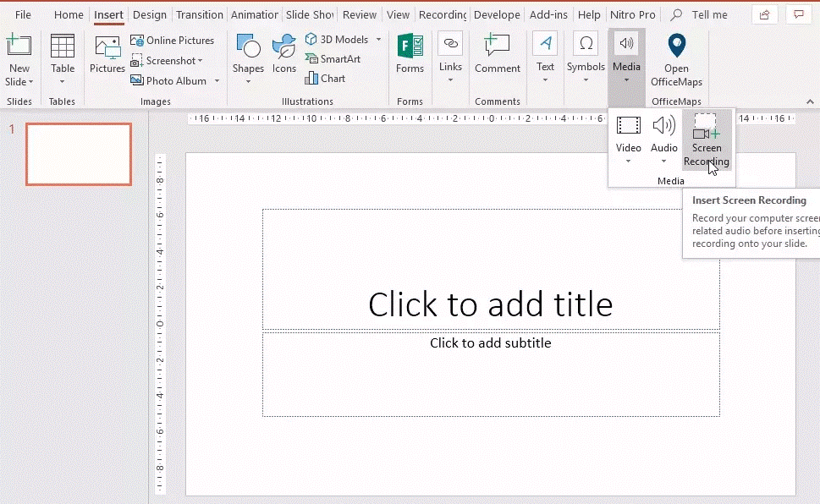Switch to the Design tab

[x=149, y=14]
